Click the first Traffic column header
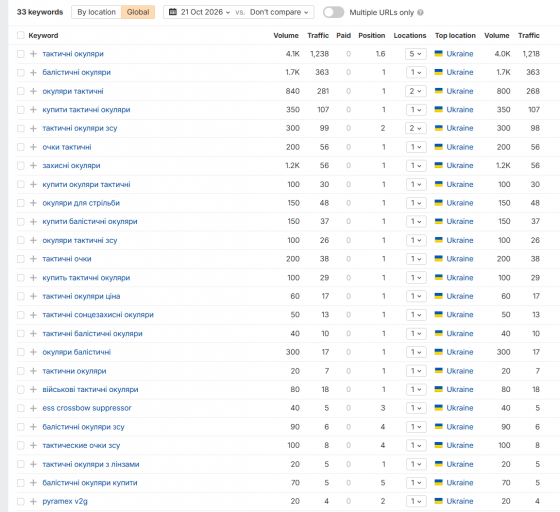This screenshot has width=560, height=512. click(318, 35)
